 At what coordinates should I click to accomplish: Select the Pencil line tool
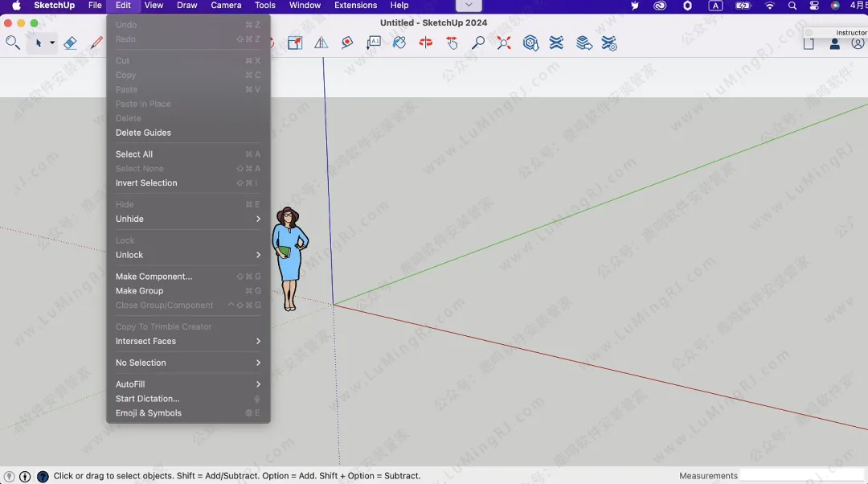pos(96,43)
